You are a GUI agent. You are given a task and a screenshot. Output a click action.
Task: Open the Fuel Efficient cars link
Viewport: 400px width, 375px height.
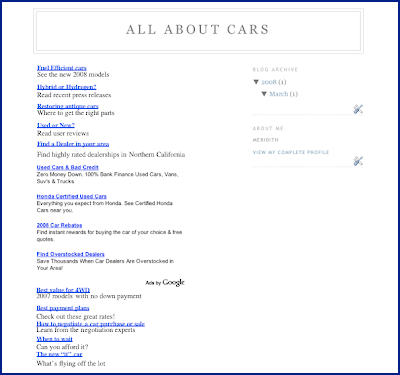[62, 68]
